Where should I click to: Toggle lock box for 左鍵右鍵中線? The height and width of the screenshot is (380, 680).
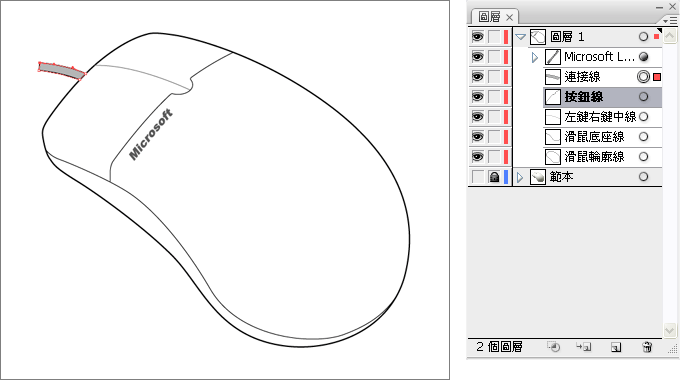coord(494,117)
